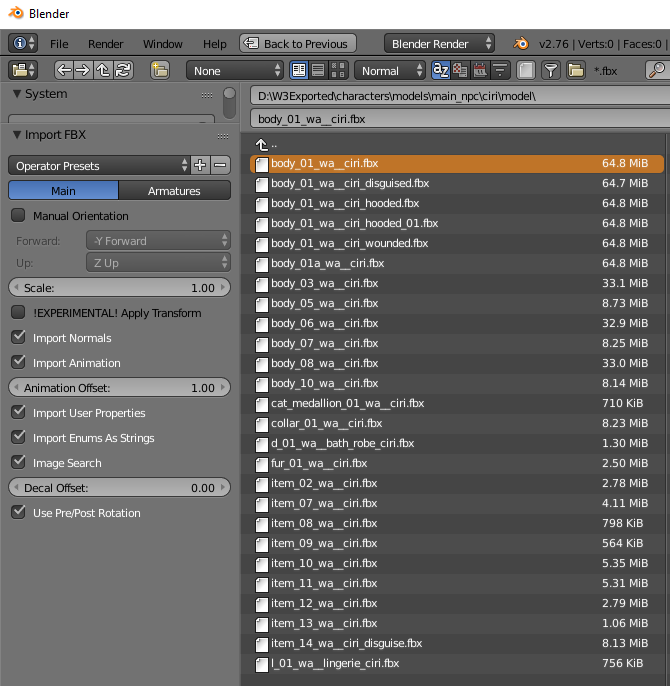Select item_14_wa__ciri_disguise.fbx
The image size is (670, 686).
coord(457,643)
